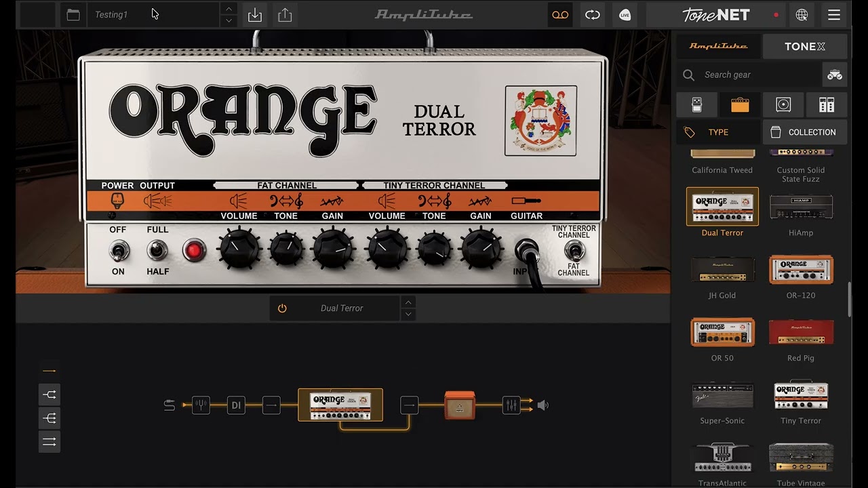The height and width of the screenshot is (488, 868).
Task: Click the speaker output icon
Action: [542, 405]
